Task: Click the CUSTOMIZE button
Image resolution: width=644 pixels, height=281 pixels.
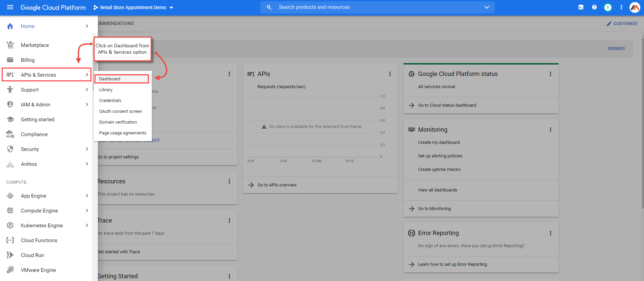Action: pyautogui.click(x=622, y=24)
